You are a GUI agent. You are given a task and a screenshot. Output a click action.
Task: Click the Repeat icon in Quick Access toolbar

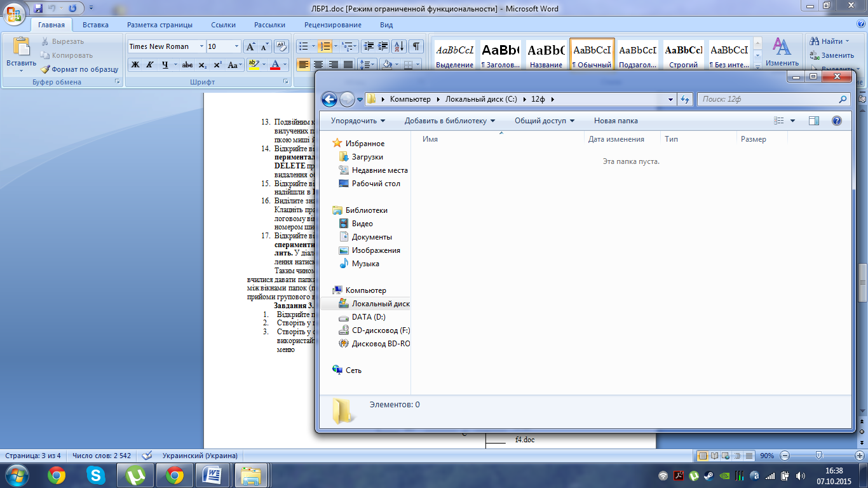tap(72, 8)
